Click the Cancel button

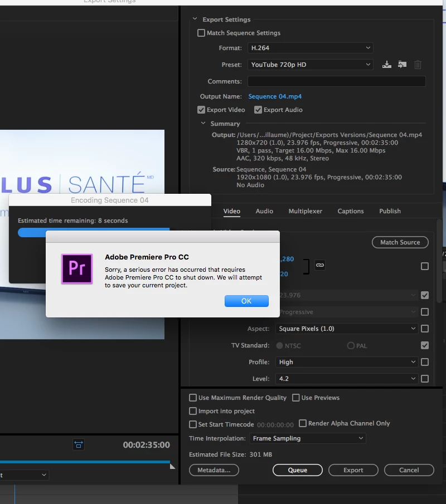409,470
